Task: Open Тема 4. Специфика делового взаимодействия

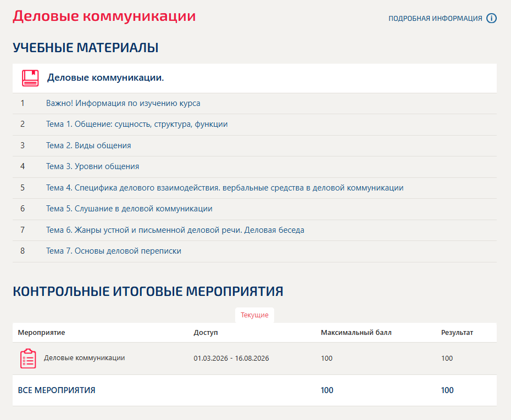Action: click(225, 188)
